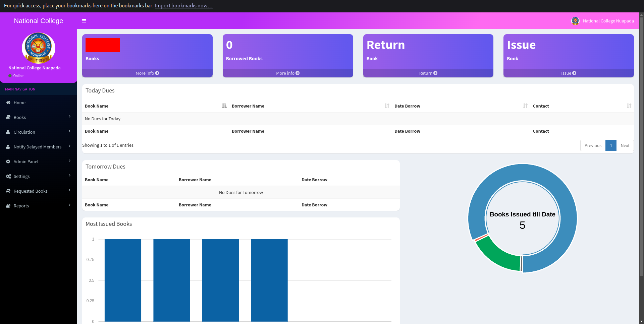Screen dimensions: 644x324
Task: Click the Previous pagination button
Action: pyautogui.click(x=593, y=145)
